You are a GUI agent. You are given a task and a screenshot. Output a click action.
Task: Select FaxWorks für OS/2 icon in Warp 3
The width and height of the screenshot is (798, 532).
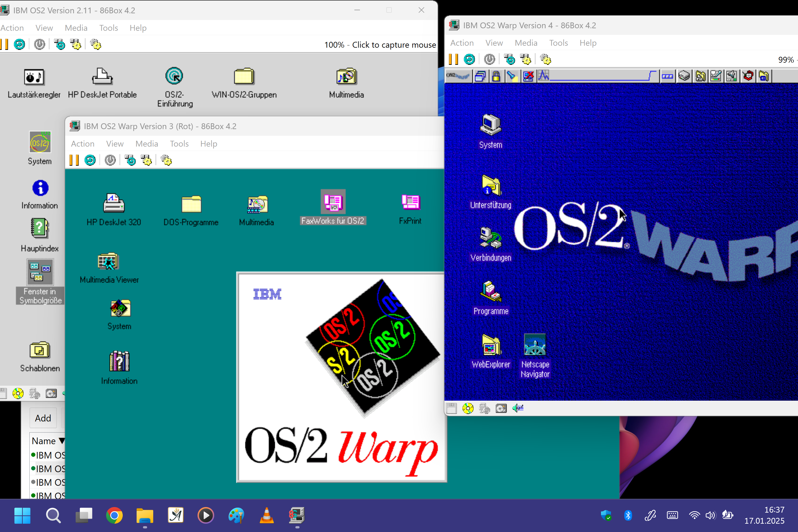[333, 207]
